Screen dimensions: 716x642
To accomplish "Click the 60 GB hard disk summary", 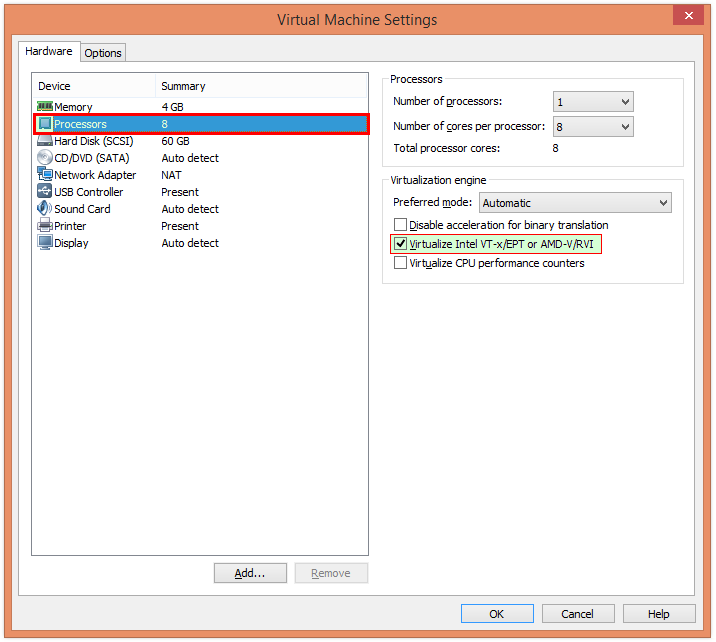I will pyautogui.click(x=175, y=141).
